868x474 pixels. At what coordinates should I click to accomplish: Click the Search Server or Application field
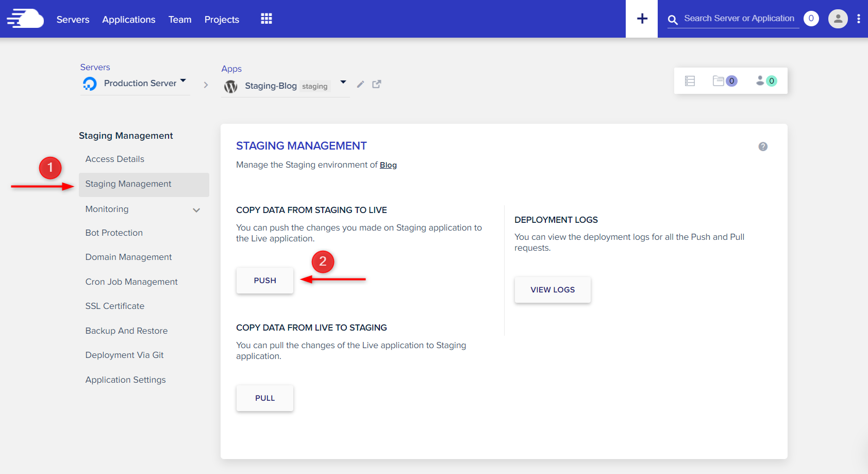tap(739, 19)
